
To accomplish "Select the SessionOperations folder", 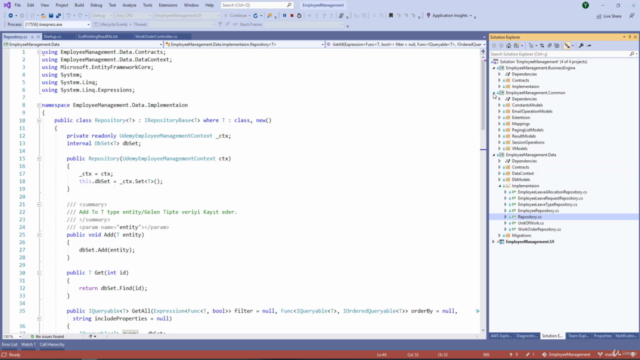I will [528, 142].
